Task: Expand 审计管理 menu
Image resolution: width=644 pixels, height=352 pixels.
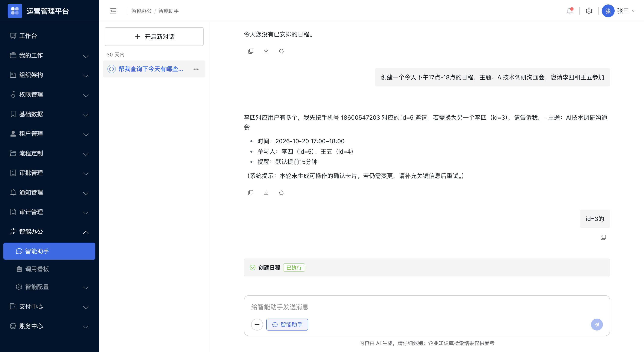Action: [x=49, y=212]
